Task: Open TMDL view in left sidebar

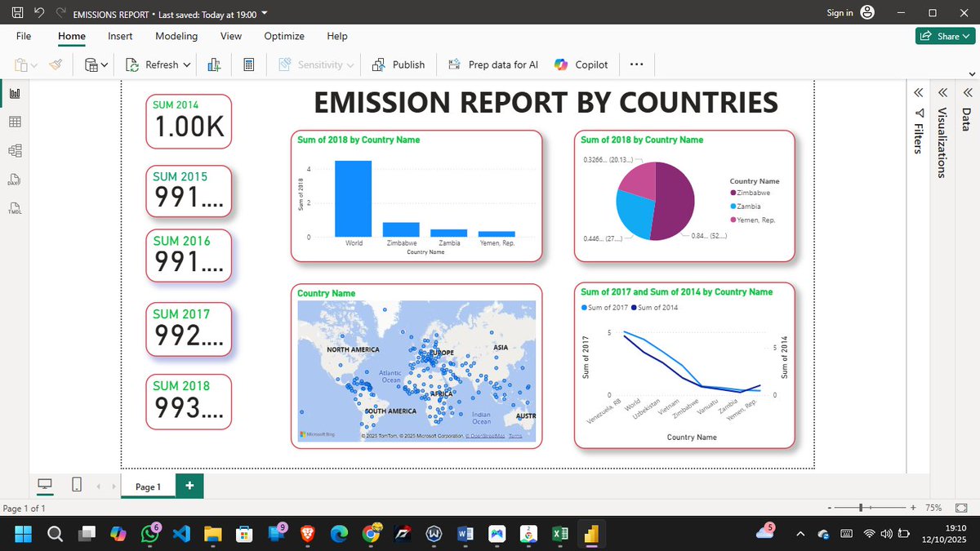Action: [x=15, y=208]
